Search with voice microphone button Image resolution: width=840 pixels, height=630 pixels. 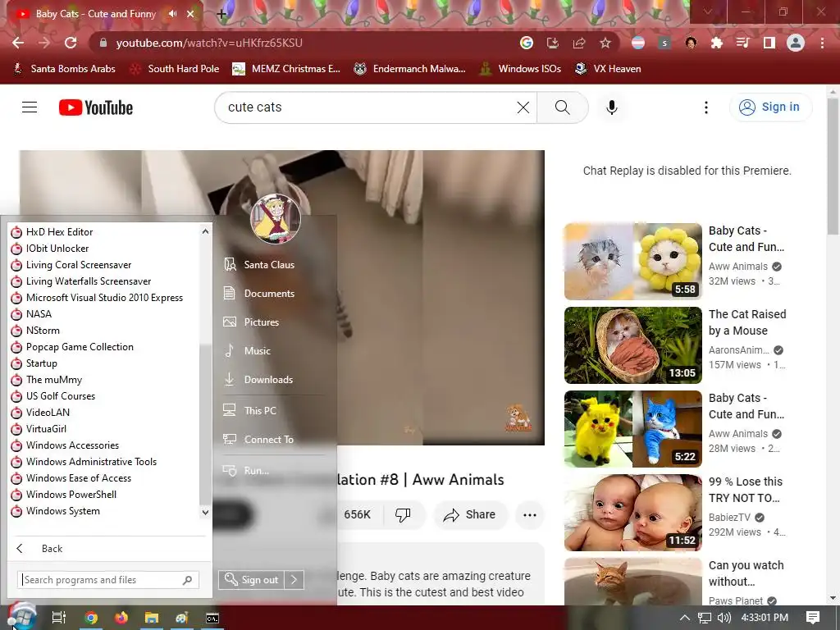click(x=612, y=107)
